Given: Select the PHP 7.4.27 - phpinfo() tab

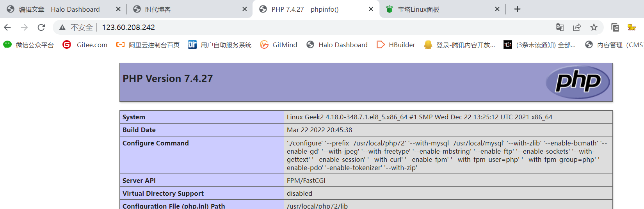Looking at the screenshot, I should pos(316,9).
